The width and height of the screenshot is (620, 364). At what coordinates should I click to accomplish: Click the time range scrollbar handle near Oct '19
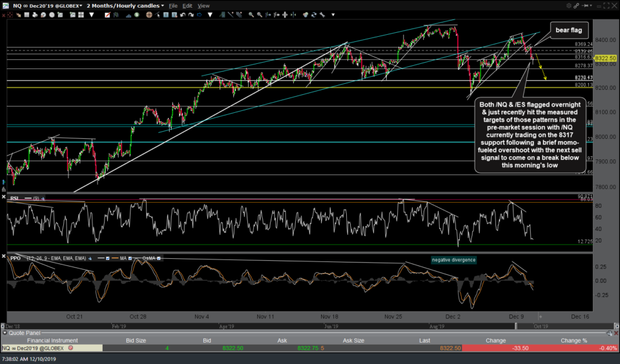coord(515,326)
